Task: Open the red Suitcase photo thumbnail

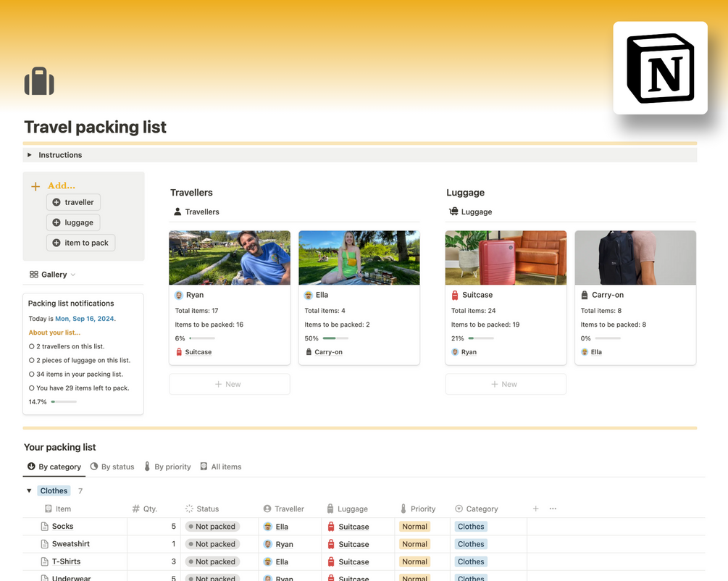Action: 506,258
